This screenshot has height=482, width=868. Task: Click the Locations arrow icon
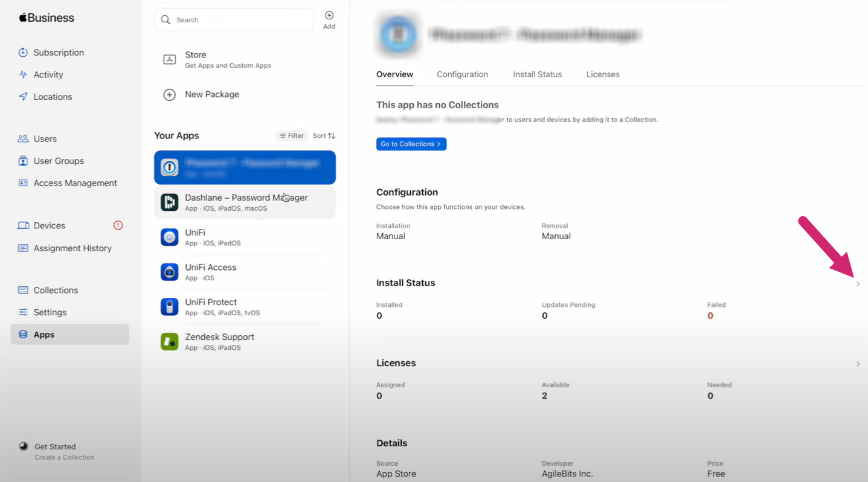coord(23,97)
